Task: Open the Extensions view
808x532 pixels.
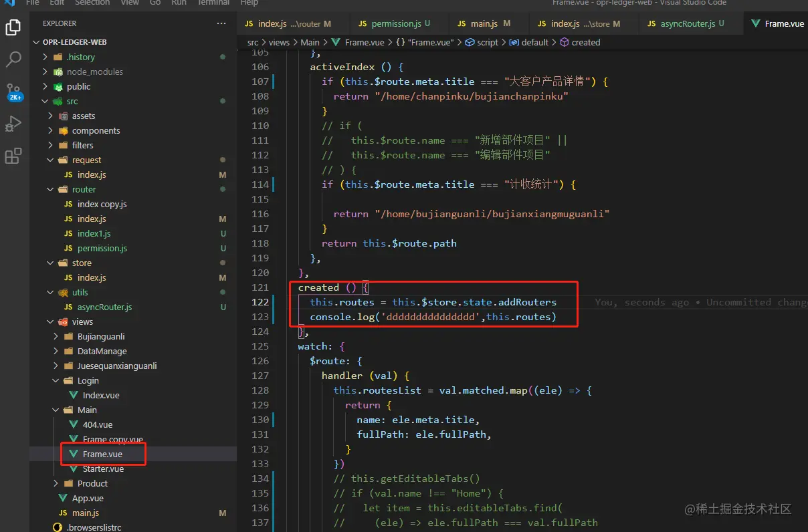Action: point(13,156)
